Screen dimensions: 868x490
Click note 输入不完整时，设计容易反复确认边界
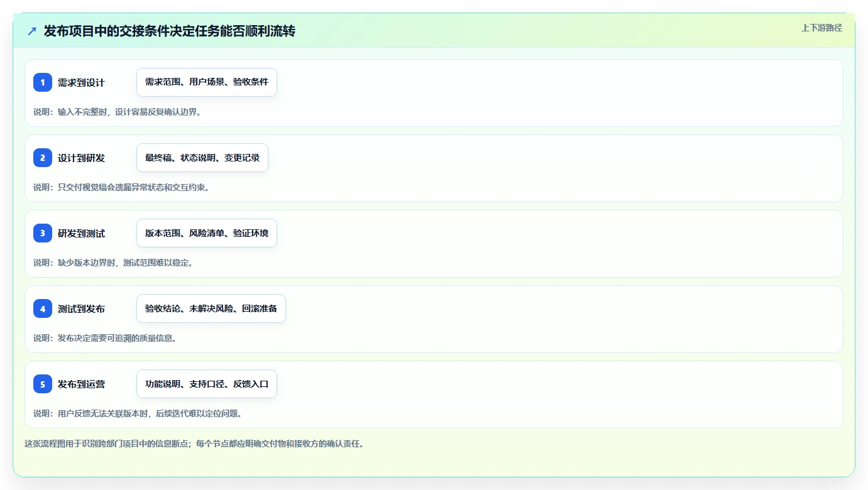[x=117, y=112]
